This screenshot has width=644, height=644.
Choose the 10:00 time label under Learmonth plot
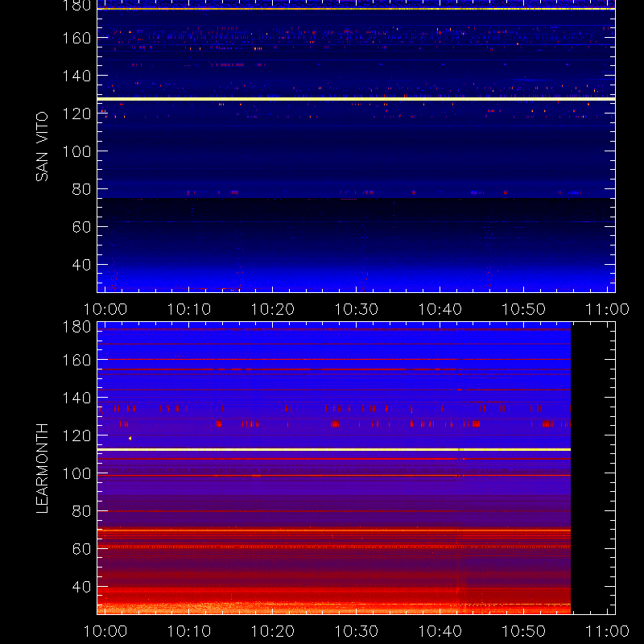[105, 631]
